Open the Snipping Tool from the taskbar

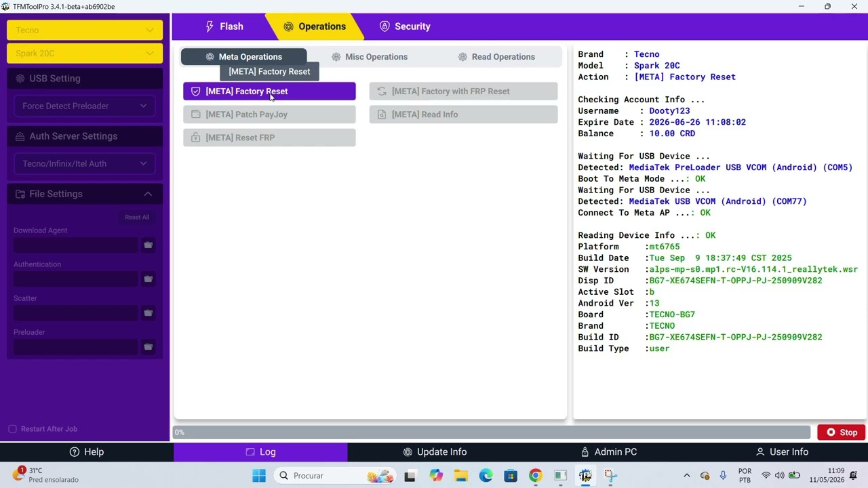click(x=610, y=476)
